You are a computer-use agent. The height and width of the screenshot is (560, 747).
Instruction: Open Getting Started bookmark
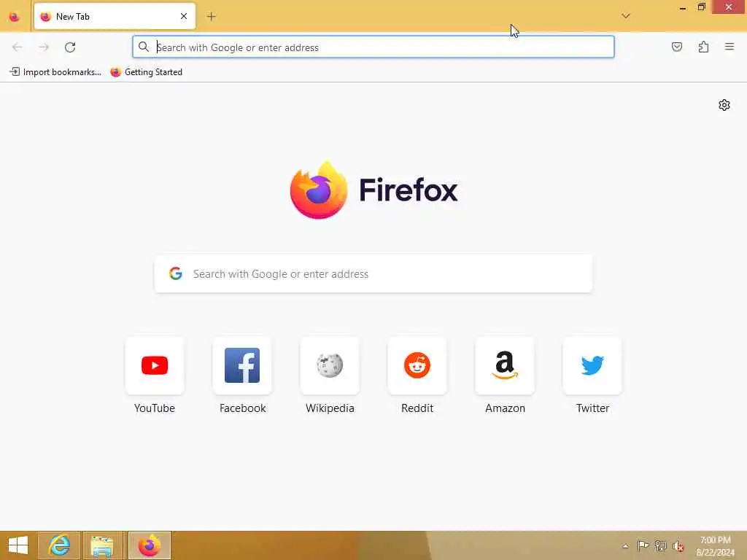coord(146,72)
